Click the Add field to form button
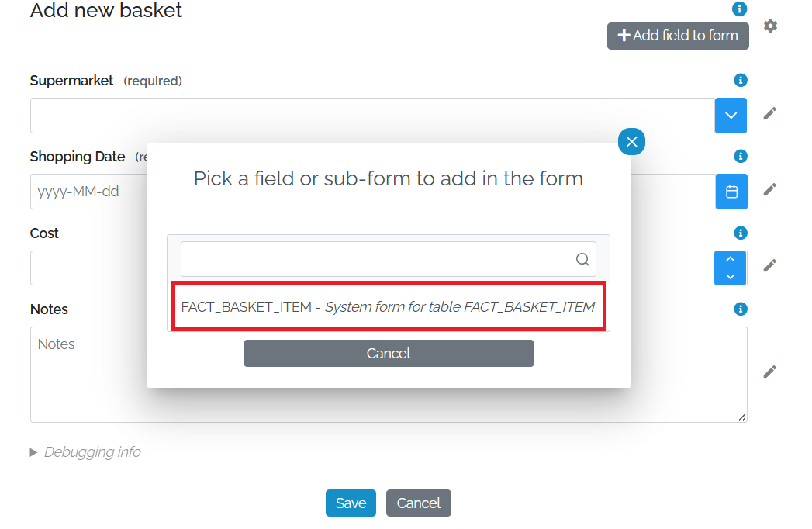Image resolution: width=812 pixels, height=529 pixels. click(677, 36)
